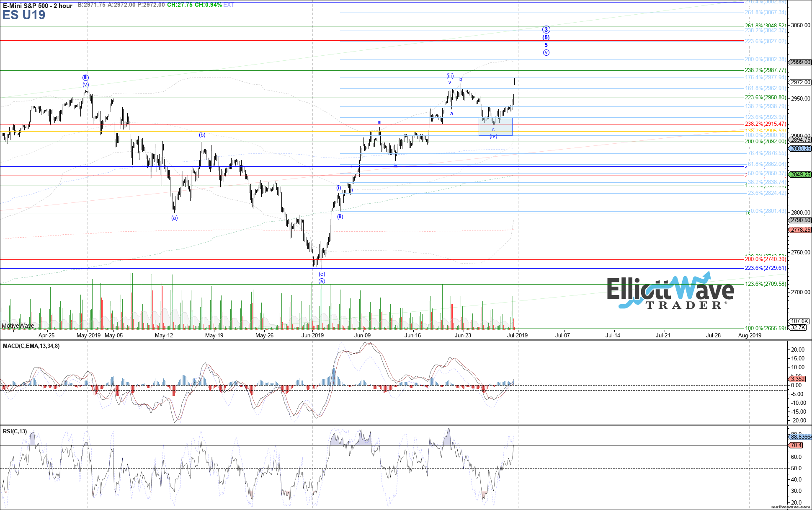This screenshot has height=510, width=812.
Task: Select the red 238.2%(2915.47) Fibonacci label
Action: click(765, 124)
